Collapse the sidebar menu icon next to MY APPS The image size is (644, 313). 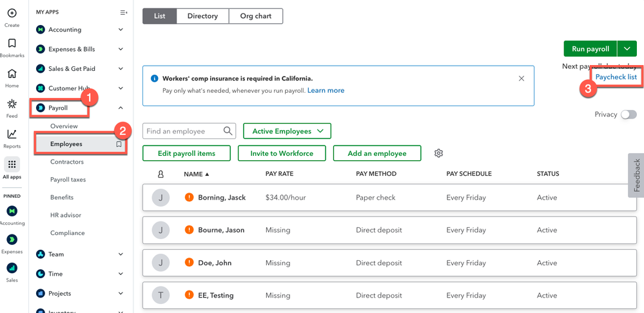124,12
